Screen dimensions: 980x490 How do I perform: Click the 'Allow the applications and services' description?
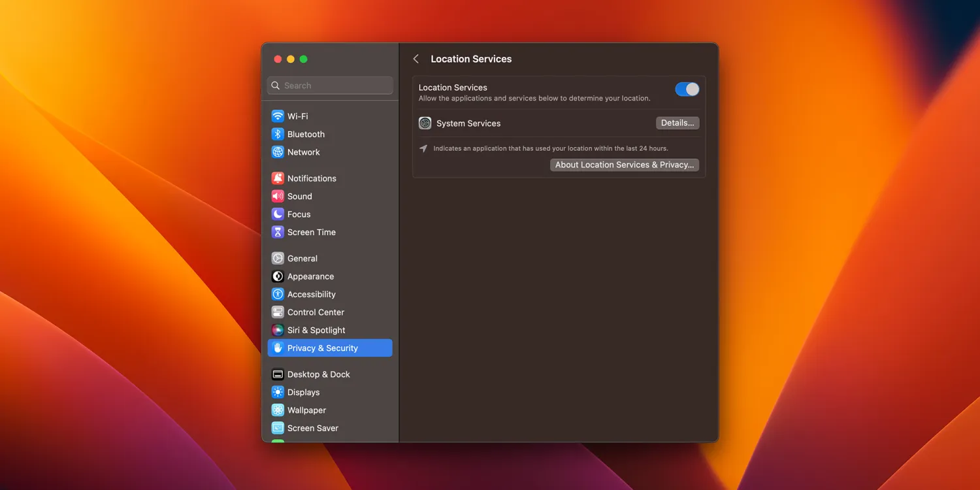(x=534, y=98)
